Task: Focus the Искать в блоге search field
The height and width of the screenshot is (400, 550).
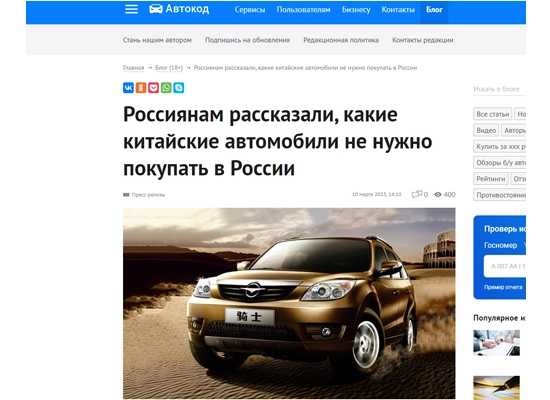Action: tap(499, 89)
